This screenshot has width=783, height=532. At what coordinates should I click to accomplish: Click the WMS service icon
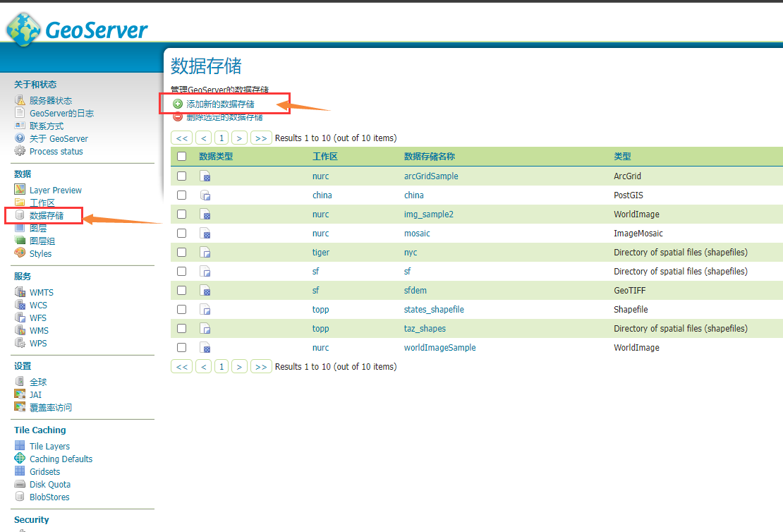coord(20,330)
